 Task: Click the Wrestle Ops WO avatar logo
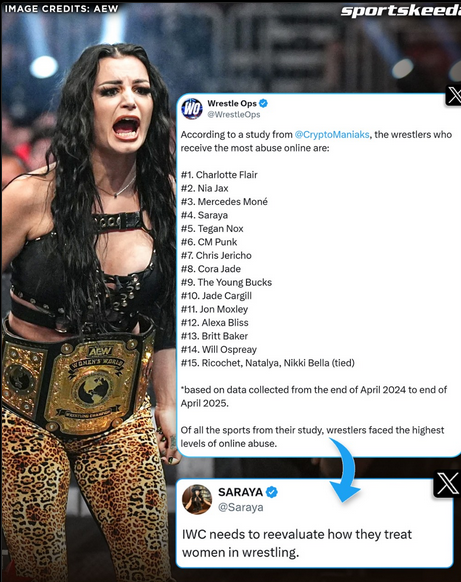192,109
